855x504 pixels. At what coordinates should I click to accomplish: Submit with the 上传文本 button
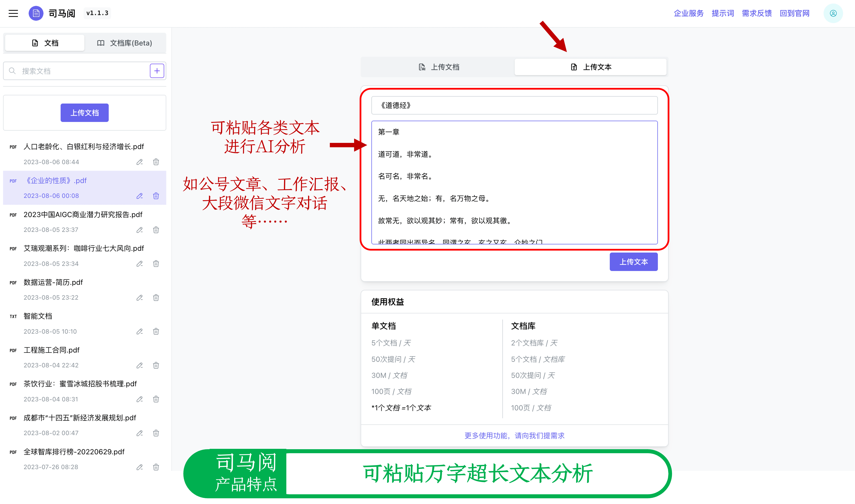coord(634,262)
